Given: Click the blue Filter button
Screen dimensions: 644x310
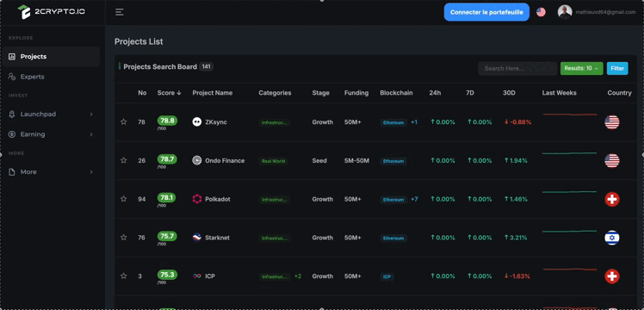Looking at the screenshot, I should point(617,69).
